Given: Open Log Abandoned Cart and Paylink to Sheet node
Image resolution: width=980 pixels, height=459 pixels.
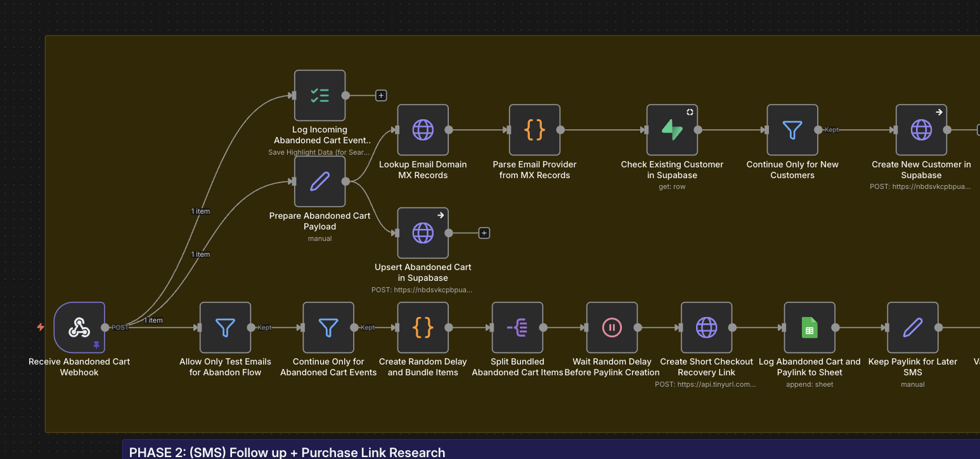Looking at the screenshot, I should 809,327.
